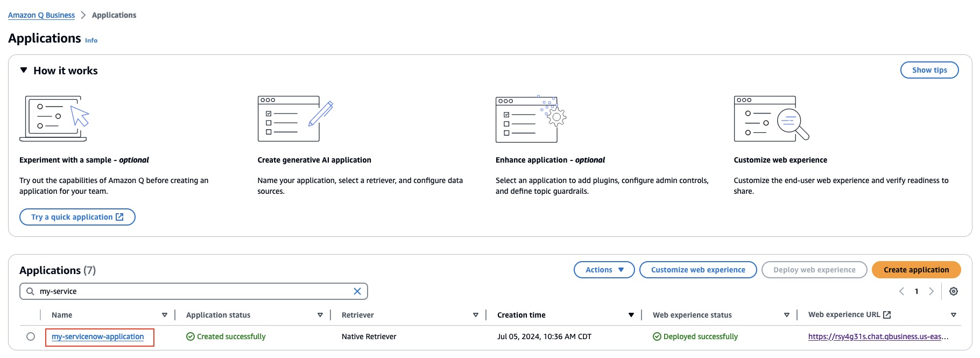Select page 1 in pagination

pos(916,291)
